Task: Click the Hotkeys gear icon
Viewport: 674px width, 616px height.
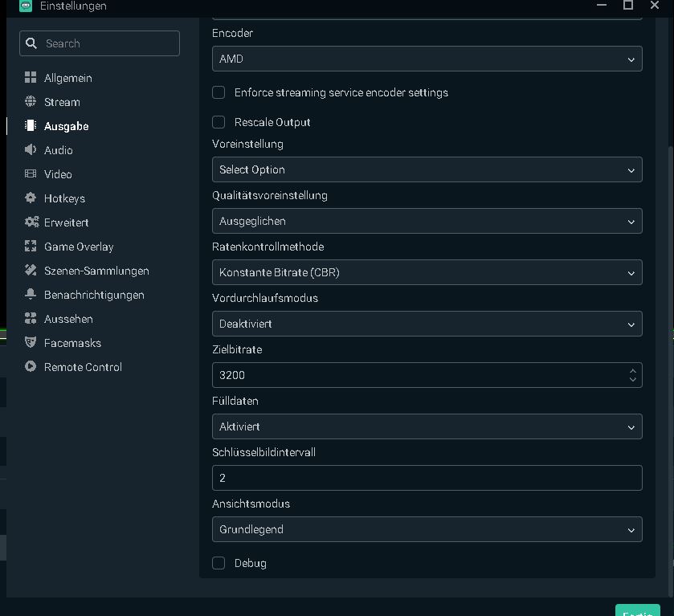Action: click(31, 198)
